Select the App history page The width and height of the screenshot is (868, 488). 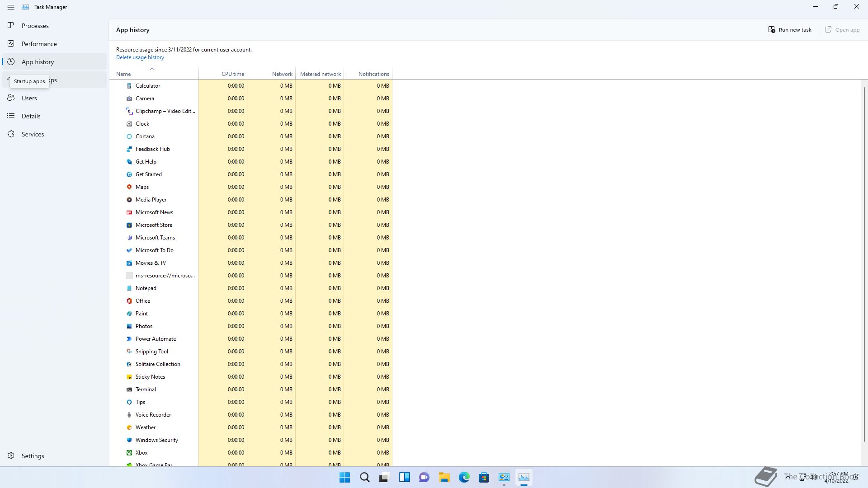[x=54, y=62]
